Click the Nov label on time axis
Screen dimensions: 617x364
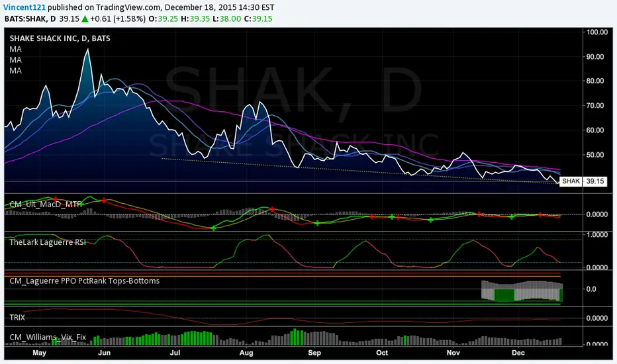tap(453, 352)
